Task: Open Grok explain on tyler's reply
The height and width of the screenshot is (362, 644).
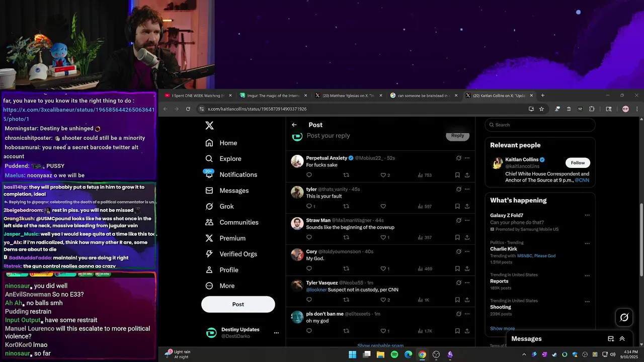Action: [x=458, y=189]
